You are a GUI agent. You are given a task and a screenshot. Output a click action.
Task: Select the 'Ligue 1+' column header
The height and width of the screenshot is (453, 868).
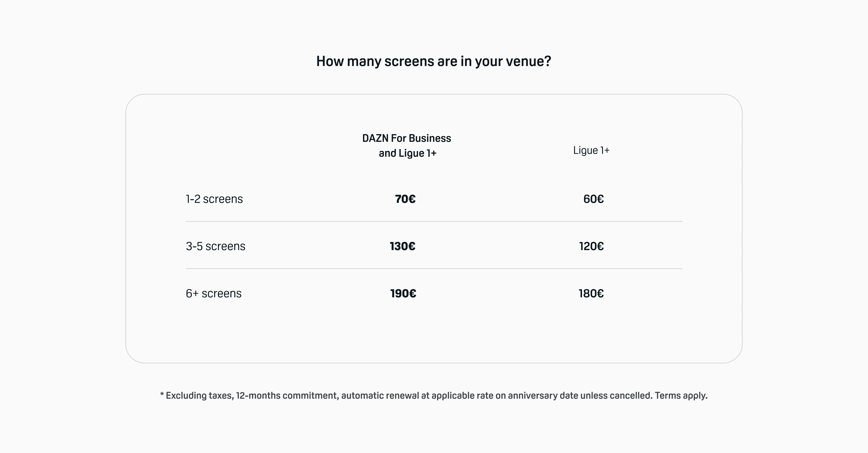click(x=591, y=150)
